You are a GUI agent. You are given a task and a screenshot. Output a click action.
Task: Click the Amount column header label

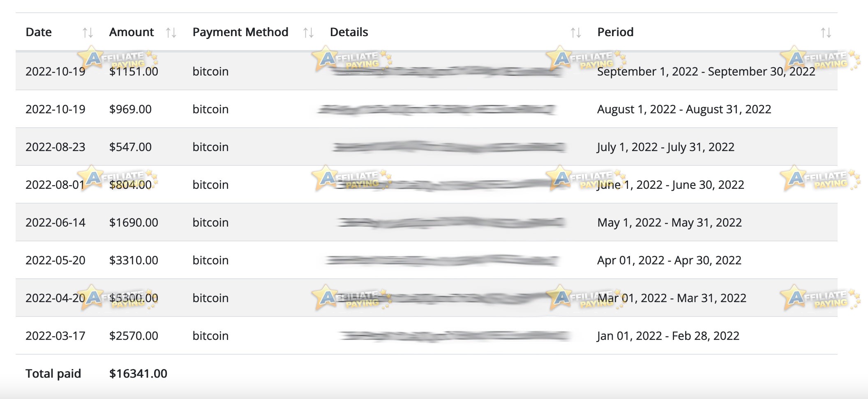(132, 32)
